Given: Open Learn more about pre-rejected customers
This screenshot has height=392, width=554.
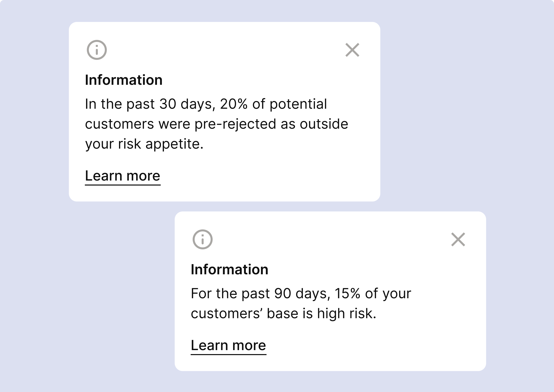Looking at the screenshot, I should click(x=123, y=176).
